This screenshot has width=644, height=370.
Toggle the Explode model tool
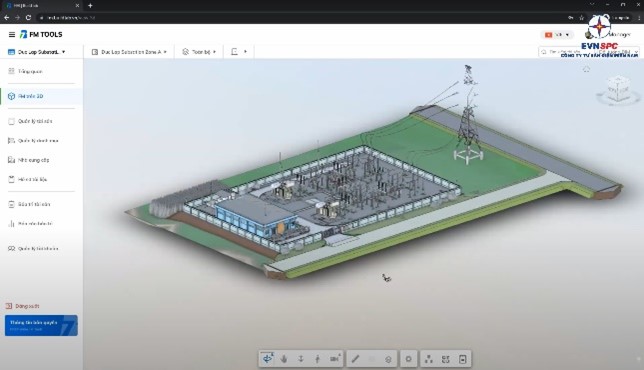[x=388, y=359]
